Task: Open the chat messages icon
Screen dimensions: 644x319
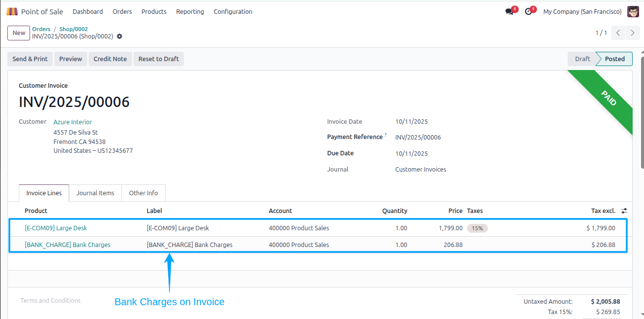Action: (x=509, y=11)
